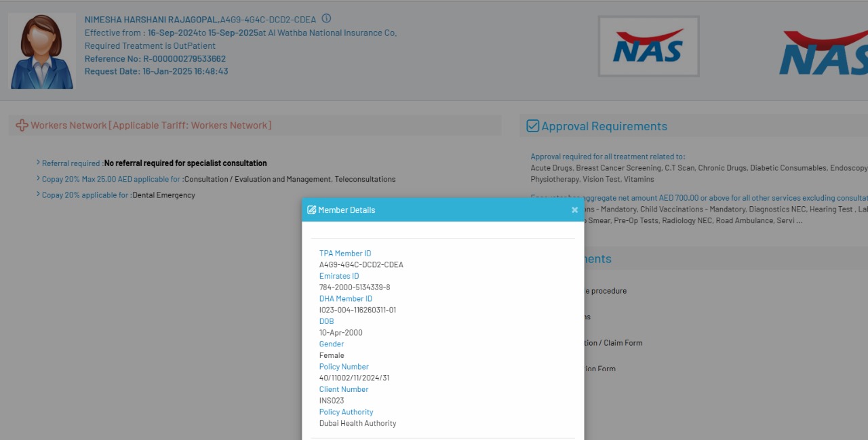Viewport: 868px width, 440px height.
Task: Click the DHA Member ID label
Action: (x=346, y=298)
